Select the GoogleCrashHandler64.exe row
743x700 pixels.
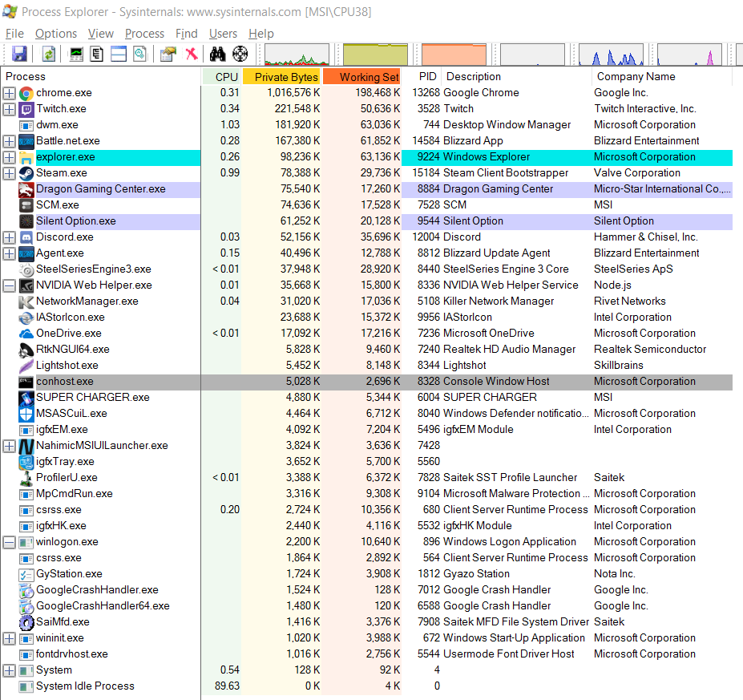(367, 606)
